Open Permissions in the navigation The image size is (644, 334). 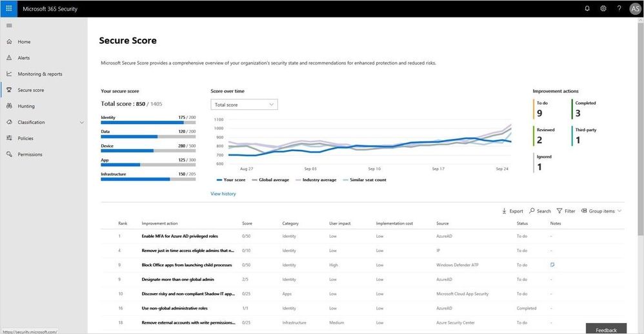(x=30, y=154)
